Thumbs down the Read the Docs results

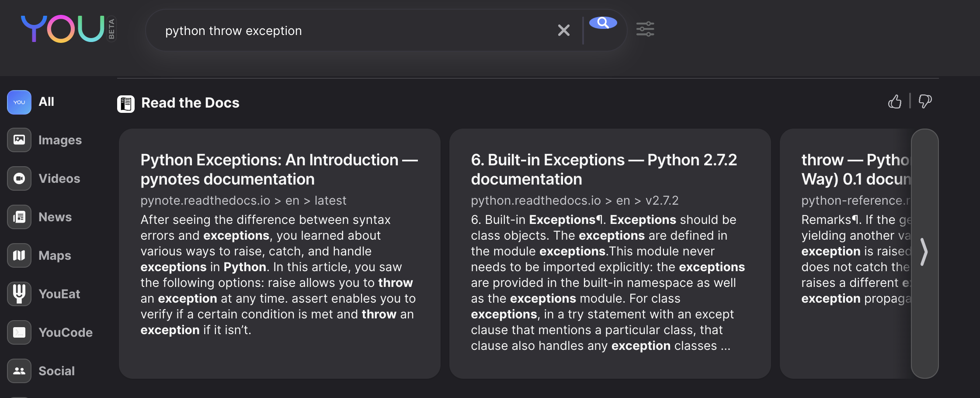click(925, 101)
